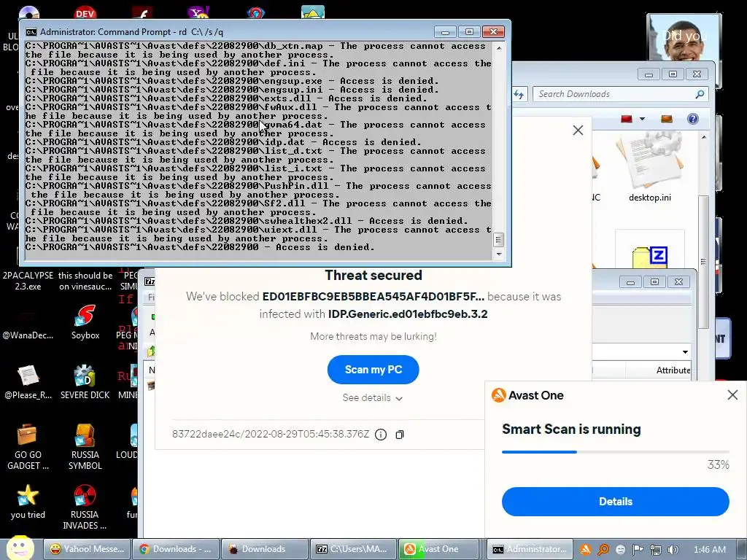Click the Command Prompt scrollbar thumb
Screen dimensions: 747x560
coord(498,239)
